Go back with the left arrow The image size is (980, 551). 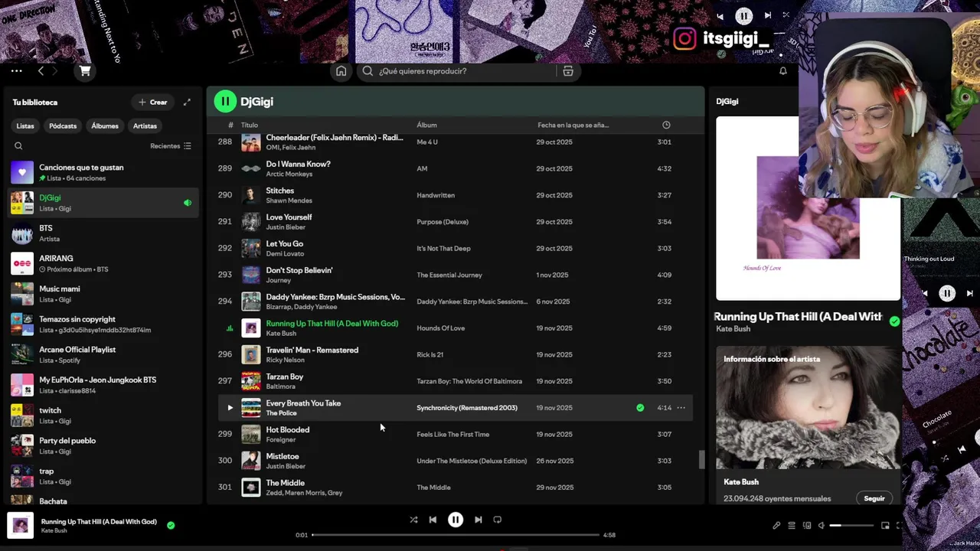(x=41, y=71)
